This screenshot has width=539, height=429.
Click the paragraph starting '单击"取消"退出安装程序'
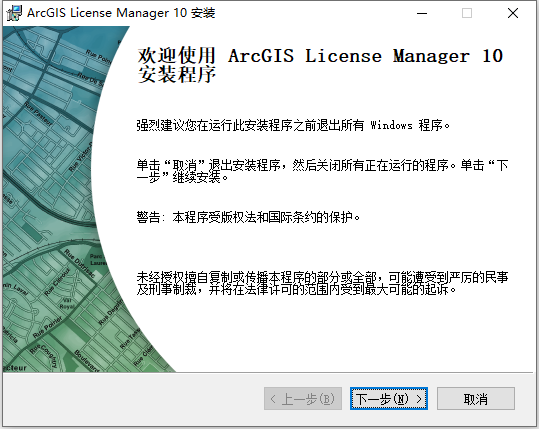322,171
